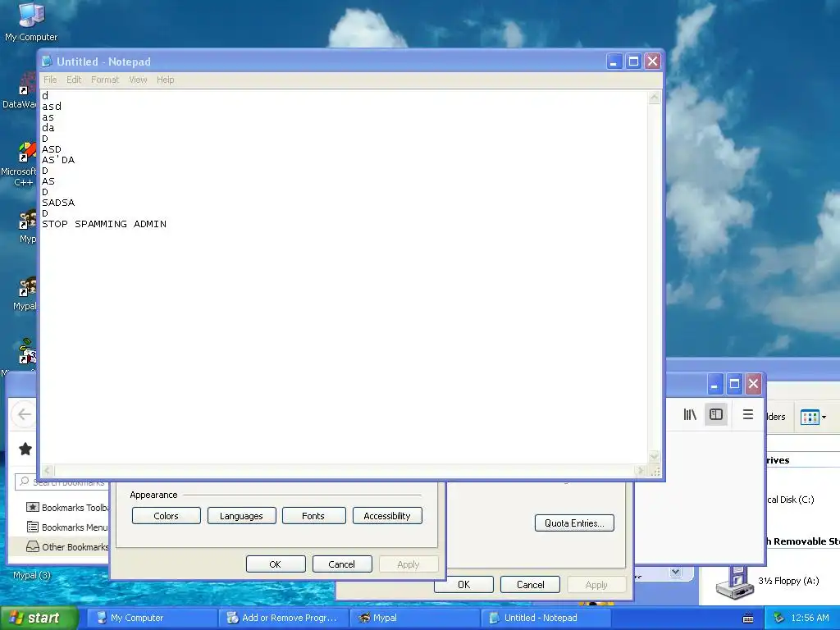Screen dimensions: 840x630
Task: Click Cancel in the Appearance options dialog
Action: (x=342, y=564)
